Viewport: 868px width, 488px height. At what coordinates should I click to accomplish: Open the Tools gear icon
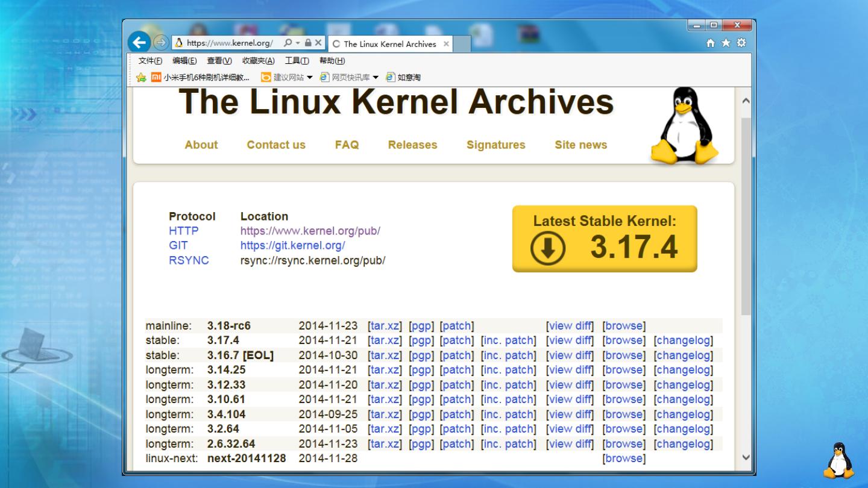point(741,43)
